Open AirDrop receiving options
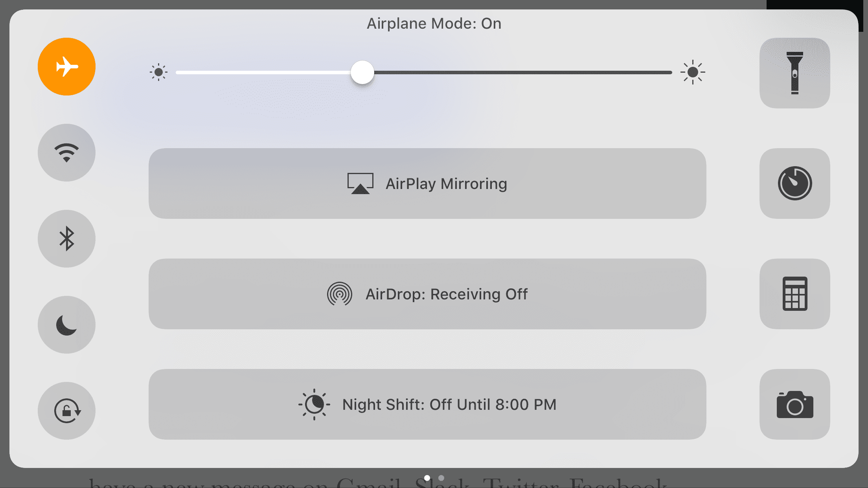This screenshot has height=488, width=868. [x=427, y=294]
